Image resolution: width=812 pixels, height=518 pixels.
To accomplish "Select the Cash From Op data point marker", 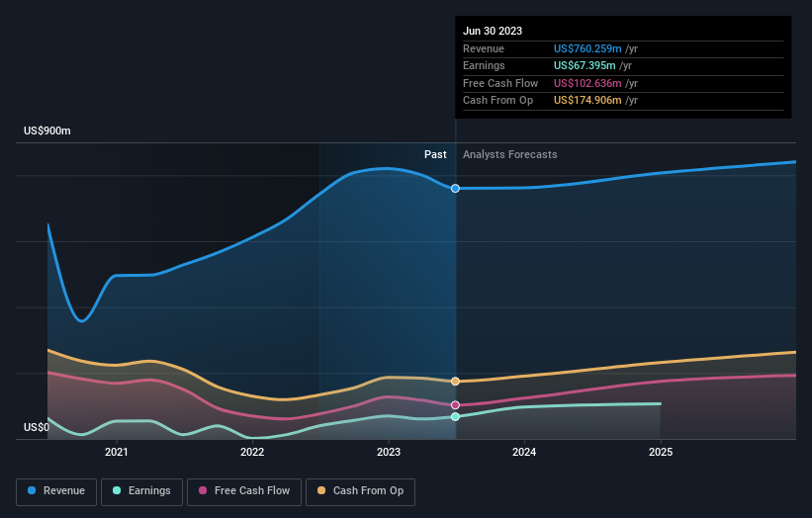I will coord(455,382).
